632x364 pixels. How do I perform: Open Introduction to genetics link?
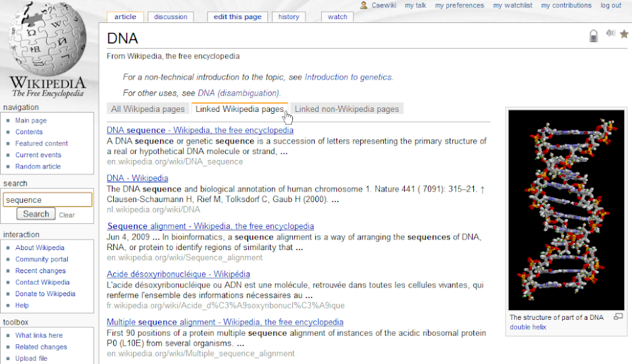[x=348, y=77]
